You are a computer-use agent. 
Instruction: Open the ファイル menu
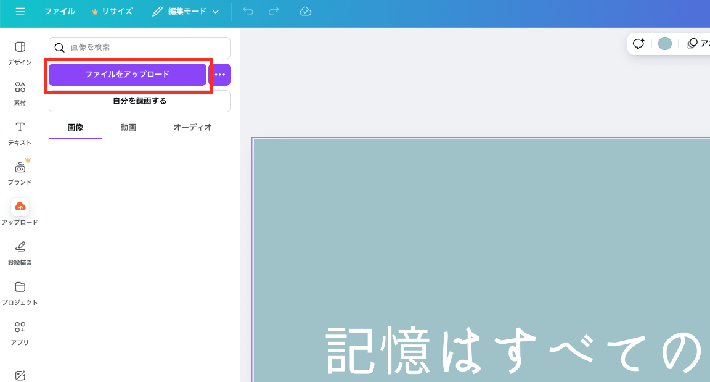(60, 11)
